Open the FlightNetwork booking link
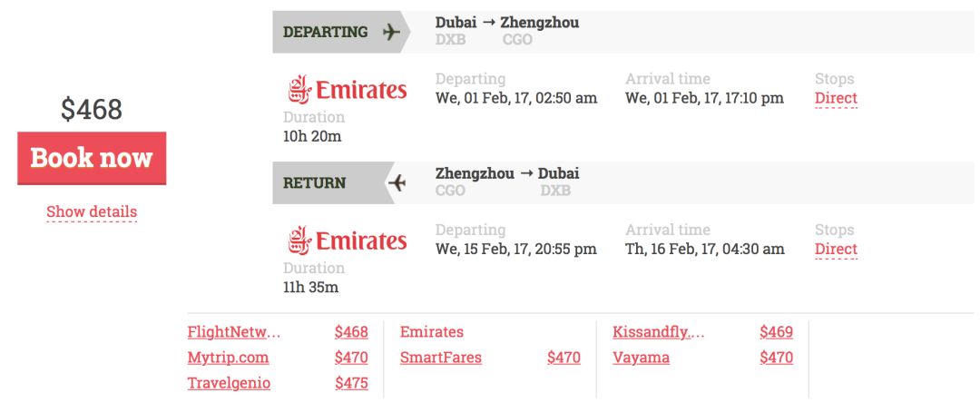980x403 pixels. coord(234,332)
